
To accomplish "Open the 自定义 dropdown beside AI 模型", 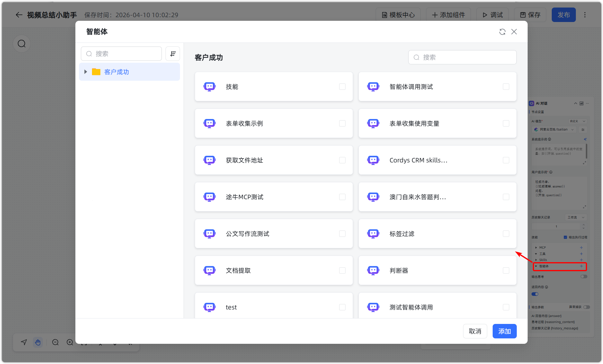I will [x=577, y=121].
